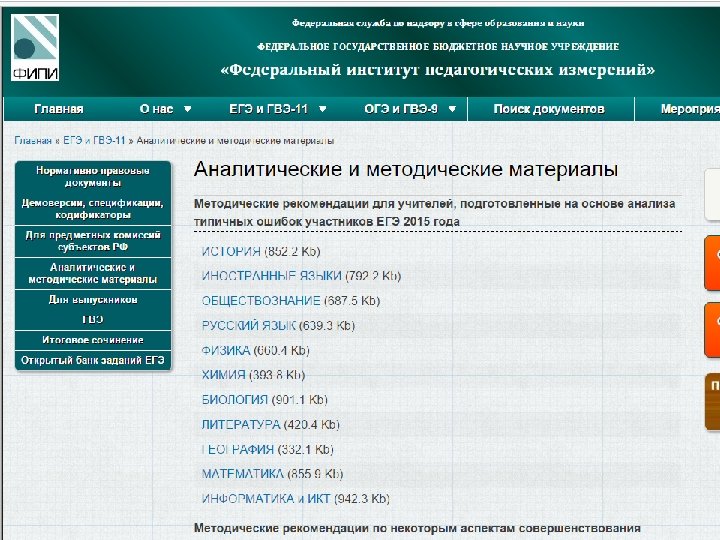Download the ИСТОРИЯ recommendations file
Screen dimensions: 720x540
(x=231, y=252)
